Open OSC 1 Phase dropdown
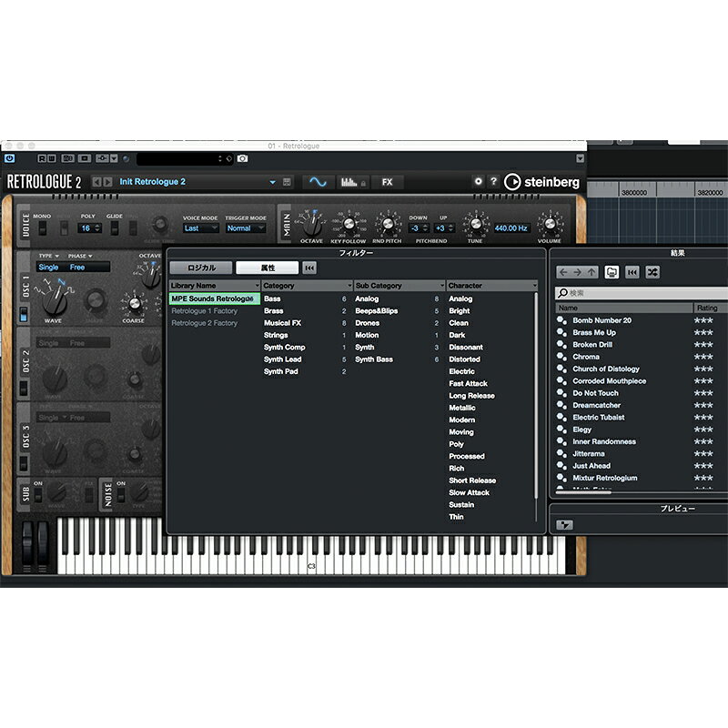The image size is (728, 728). (80, 256)
